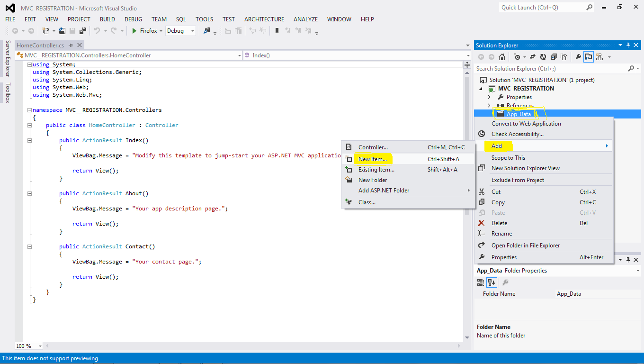Collapse the HomeController class outlining box

(x=29, y=125)
